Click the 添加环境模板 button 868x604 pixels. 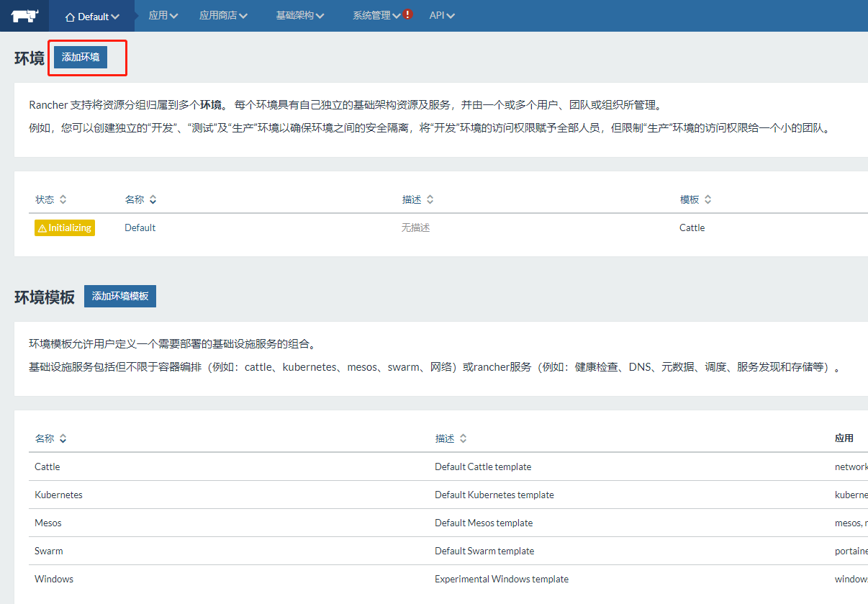120,296
